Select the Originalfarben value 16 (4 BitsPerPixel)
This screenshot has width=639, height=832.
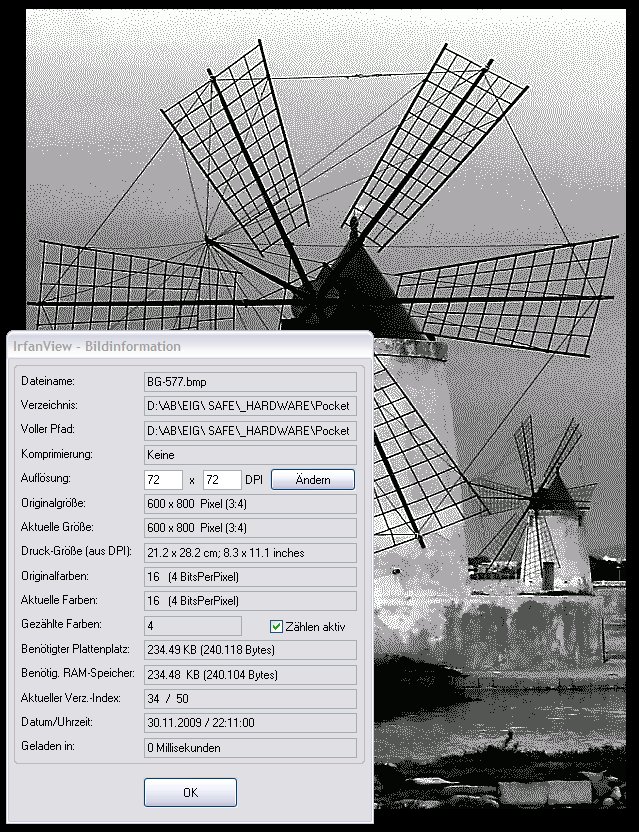tap(250, 577)
